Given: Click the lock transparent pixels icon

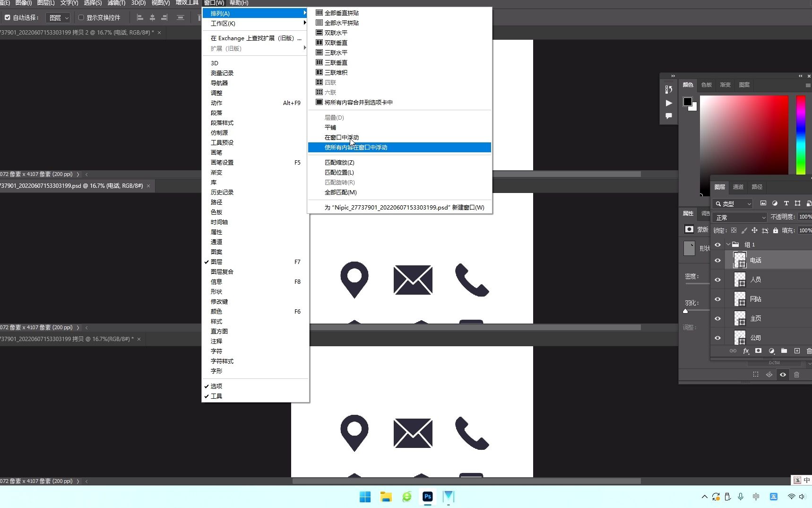Looking at the screenshot, I should pos(734,230).
